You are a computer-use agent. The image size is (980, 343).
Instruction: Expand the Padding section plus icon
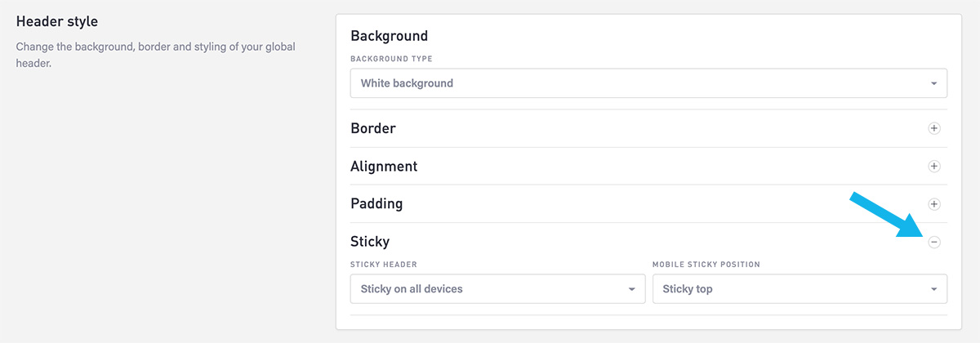(x=934, y=203)
